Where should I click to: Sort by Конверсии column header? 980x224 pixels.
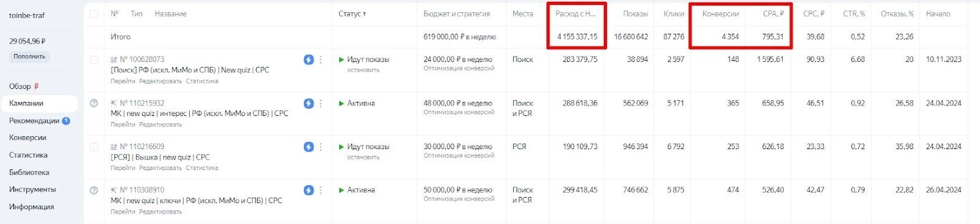click(720, 14)
